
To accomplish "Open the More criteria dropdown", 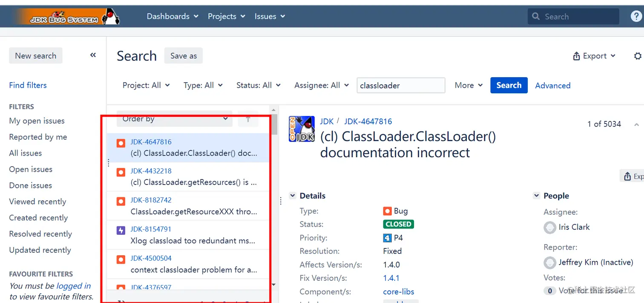I will (x=469, y=85).
